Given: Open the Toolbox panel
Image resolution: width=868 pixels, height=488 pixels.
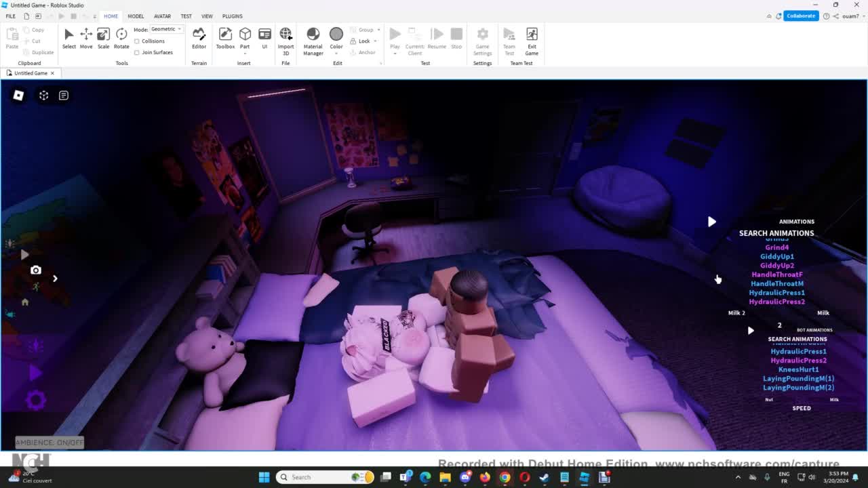Looking at the screenshot, I should pyautogui.click(x=225, y=38).
